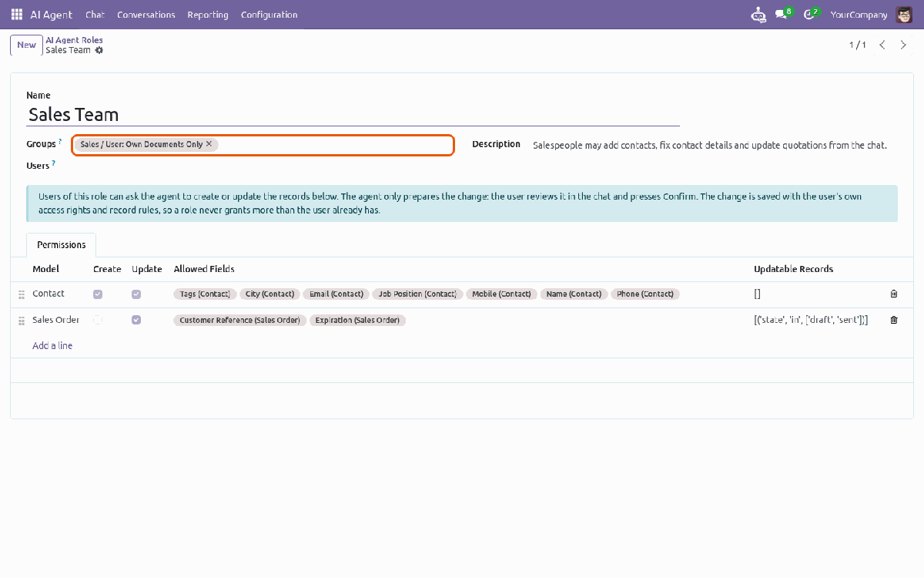Toggle Update checkbox for Contact
This screenshot has height=578, width=924.
pos(136,294)
